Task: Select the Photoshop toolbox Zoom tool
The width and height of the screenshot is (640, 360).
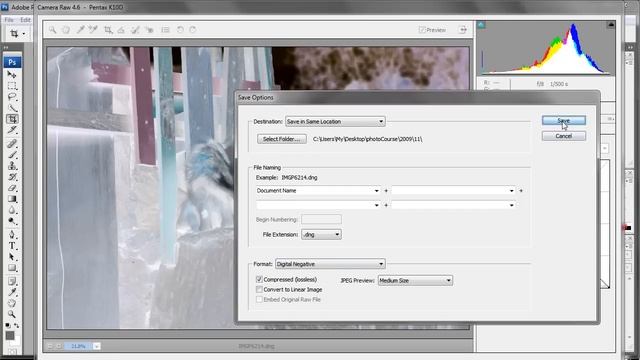Action: pyautogui.click(x=12, y=314)
